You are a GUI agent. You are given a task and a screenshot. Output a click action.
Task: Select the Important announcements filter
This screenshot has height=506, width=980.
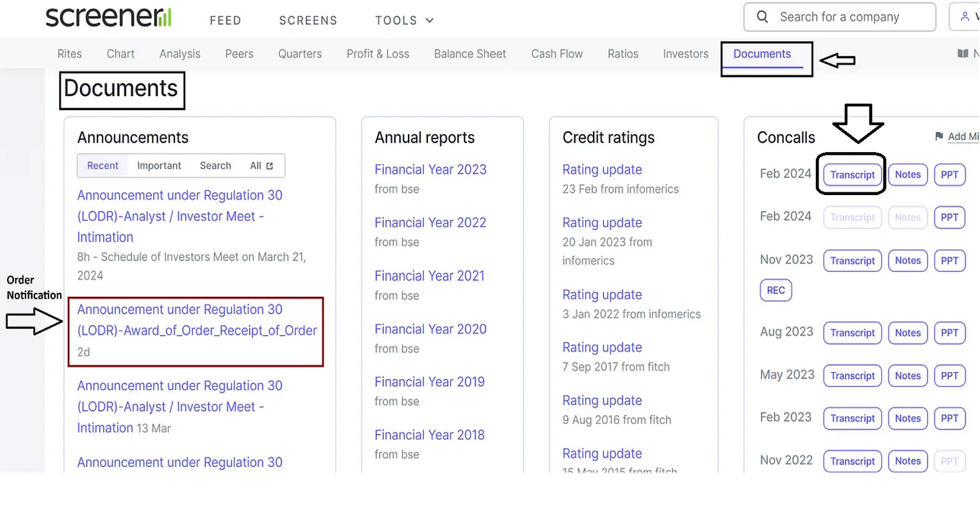(x=159, y=166)
